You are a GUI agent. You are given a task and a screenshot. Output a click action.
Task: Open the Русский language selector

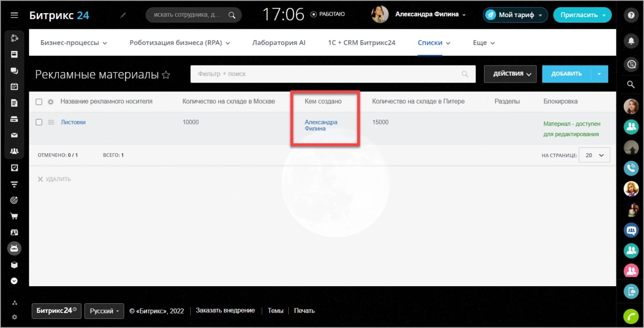[104, 311]
